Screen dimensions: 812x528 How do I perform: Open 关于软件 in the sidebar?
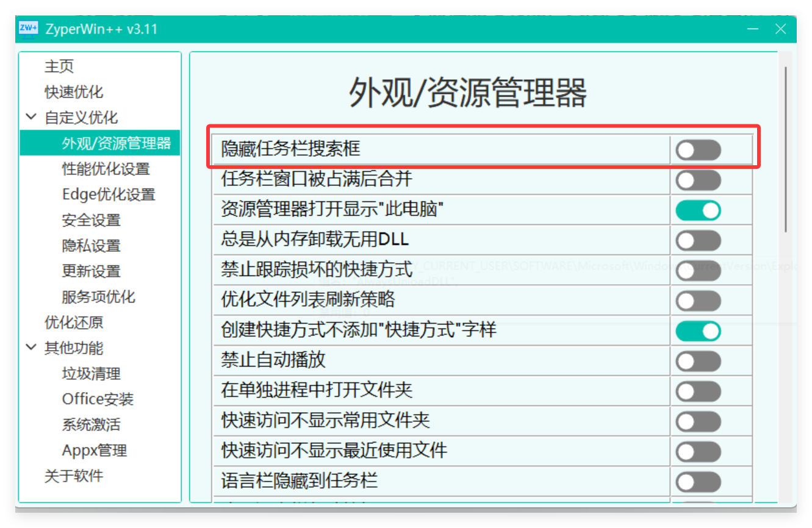click(74, 476)
